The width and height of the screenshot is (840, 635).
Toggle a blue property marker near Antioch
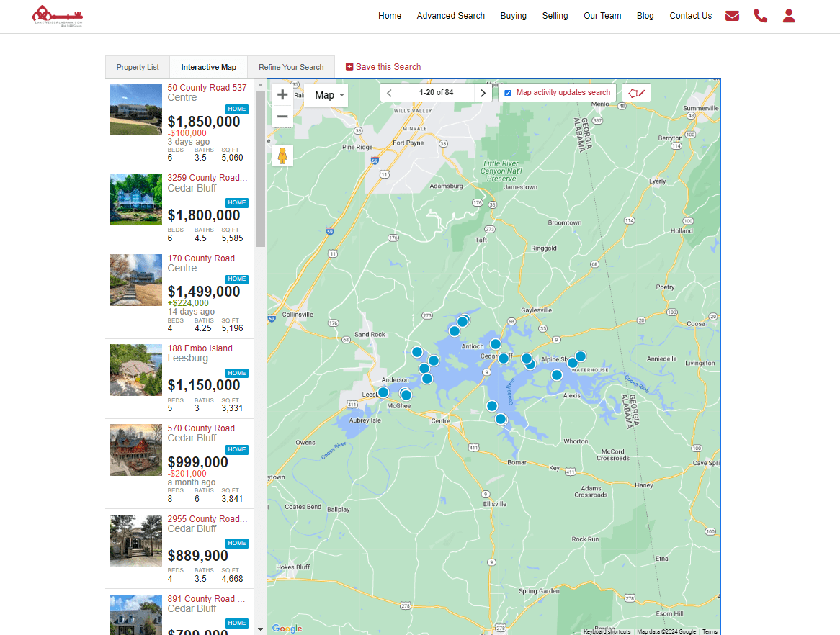click(494, 343)
